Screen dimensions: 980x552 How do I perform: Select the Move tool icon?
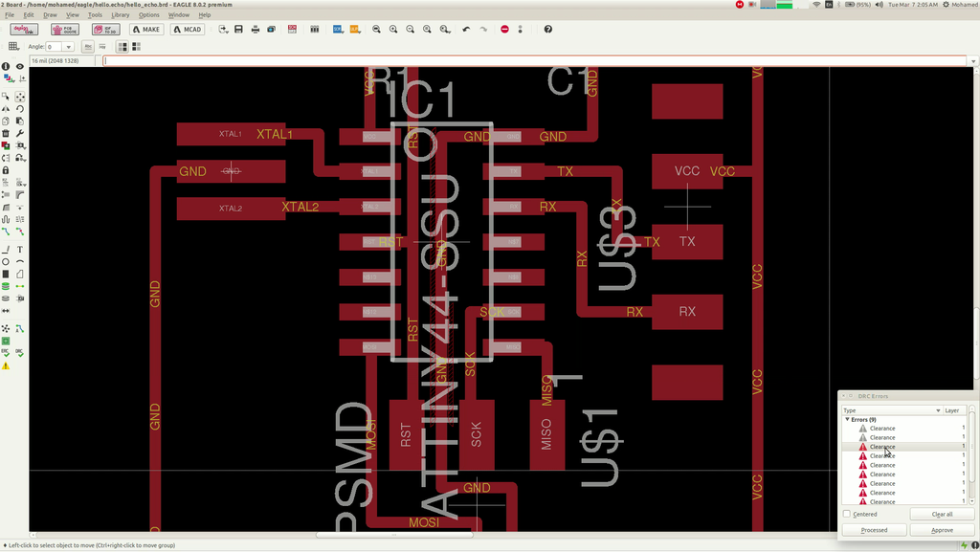(20, 97)
